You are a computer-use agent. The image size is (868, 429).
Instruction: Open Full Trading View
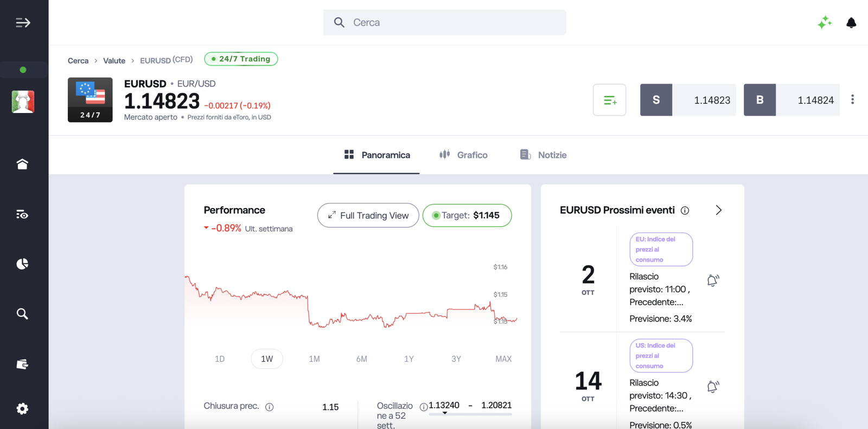368,216
